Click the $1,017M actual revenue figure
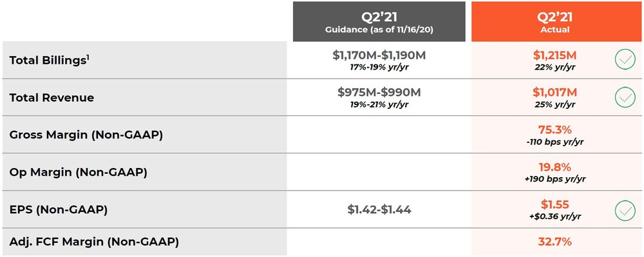This screenshot has width=644, height=257. click(554, 92)
